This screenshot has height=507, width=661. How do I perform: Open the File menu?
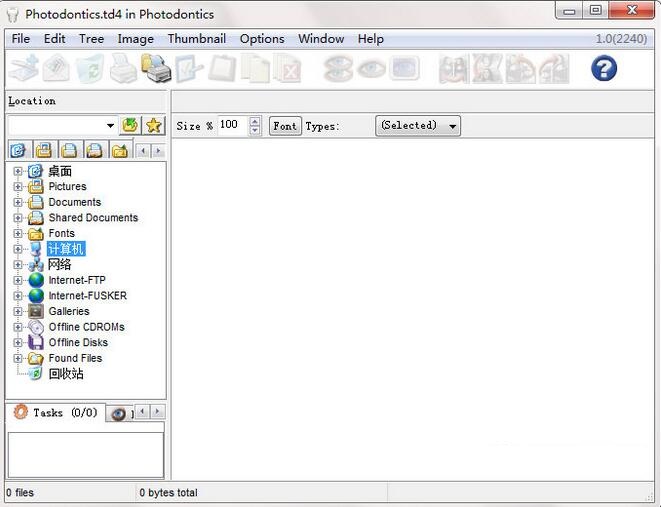(x=21, y=39)
